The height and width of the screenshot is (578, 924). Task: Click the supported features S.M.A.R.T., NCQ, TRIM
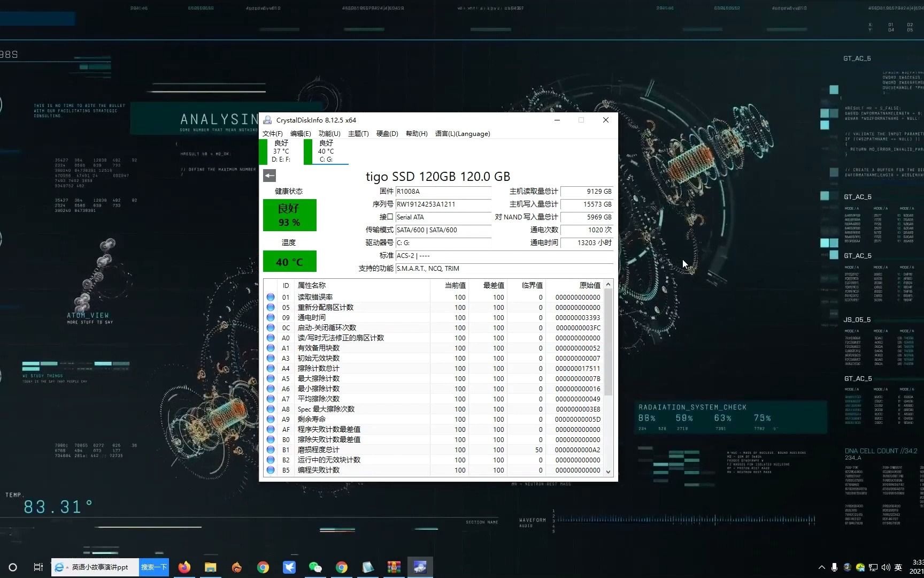[504, 269]
